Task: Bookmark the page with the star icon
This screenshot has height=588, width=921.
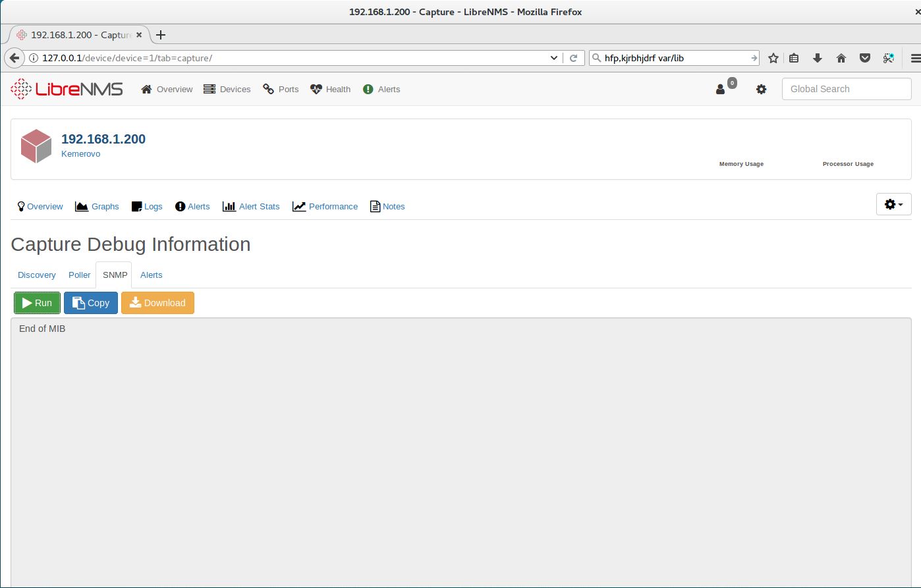Action: click(x=772, y=58)
